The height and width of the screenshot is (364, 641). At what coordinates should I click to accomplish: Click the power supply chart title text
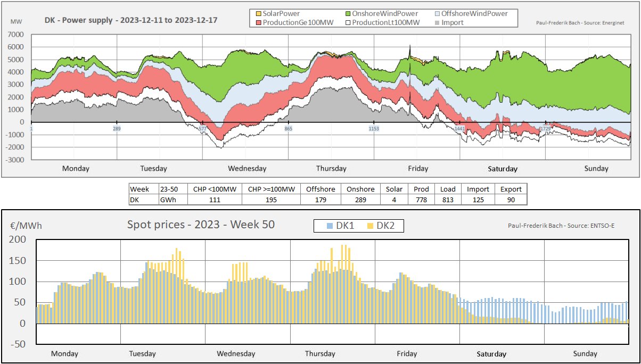click(131, 20)
